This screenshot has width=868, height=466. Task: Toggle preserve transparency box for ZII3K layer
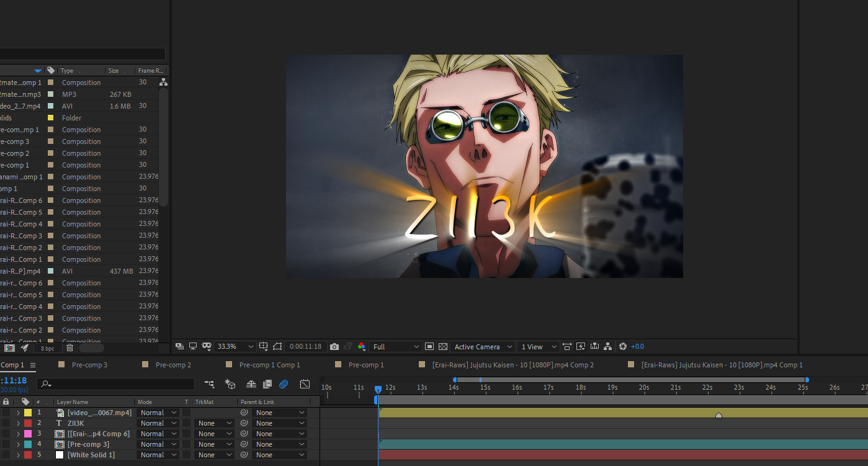186,423
